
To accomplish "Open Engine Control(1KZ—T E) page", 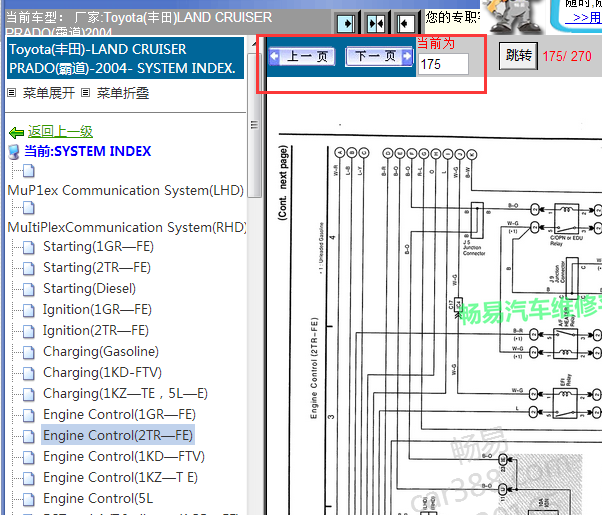I will point(120,478).
